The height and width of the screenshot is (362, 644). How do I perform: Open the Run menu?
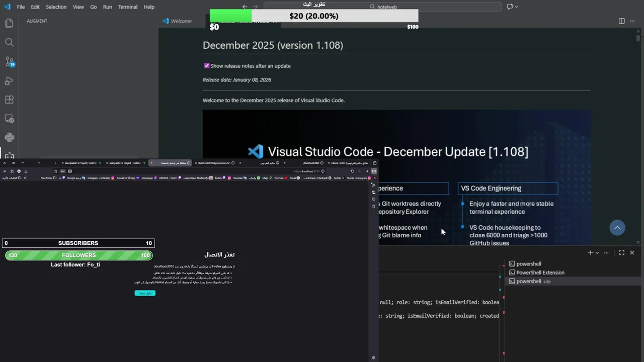108,7
